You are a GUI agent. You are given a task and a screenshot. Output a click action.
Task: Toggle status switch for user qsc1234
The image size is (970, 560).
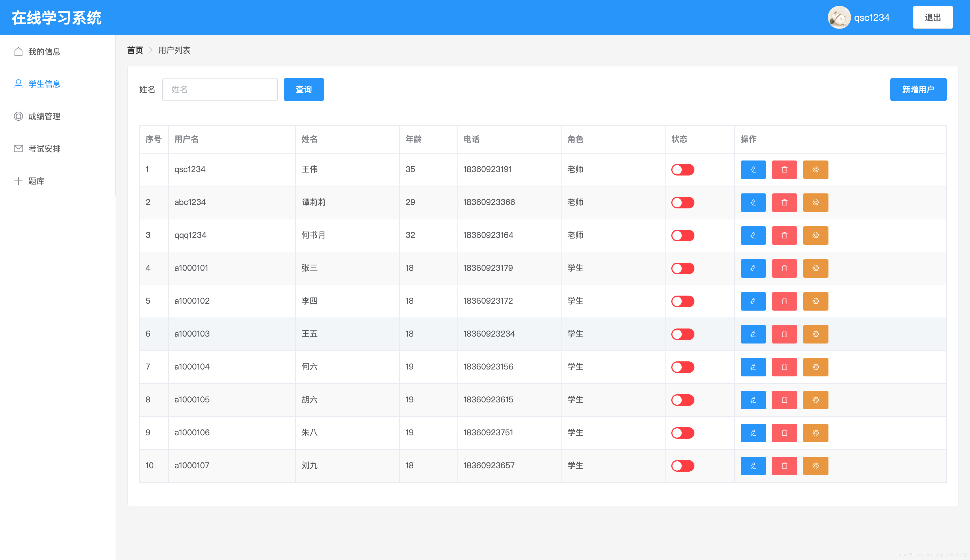683,170
